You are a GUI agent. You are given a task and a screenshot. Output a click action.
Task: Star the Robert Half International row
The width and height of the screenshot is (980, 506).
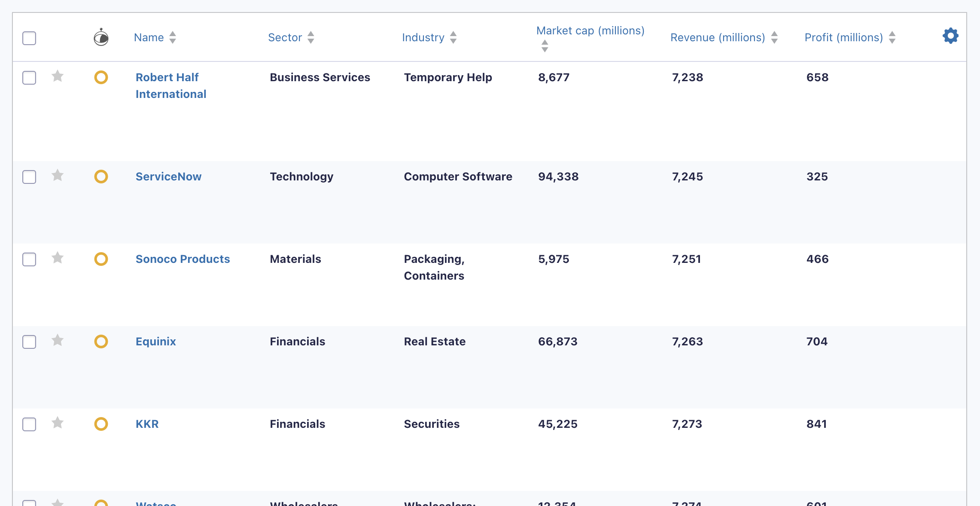click(58, 76)
